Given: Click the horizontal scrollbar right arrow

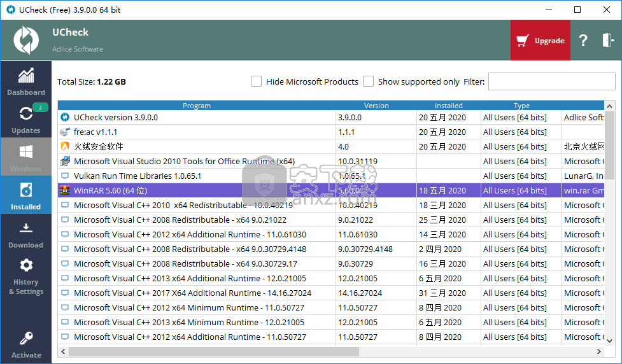Looking at the screenshot, I should [x=599, y=351].
